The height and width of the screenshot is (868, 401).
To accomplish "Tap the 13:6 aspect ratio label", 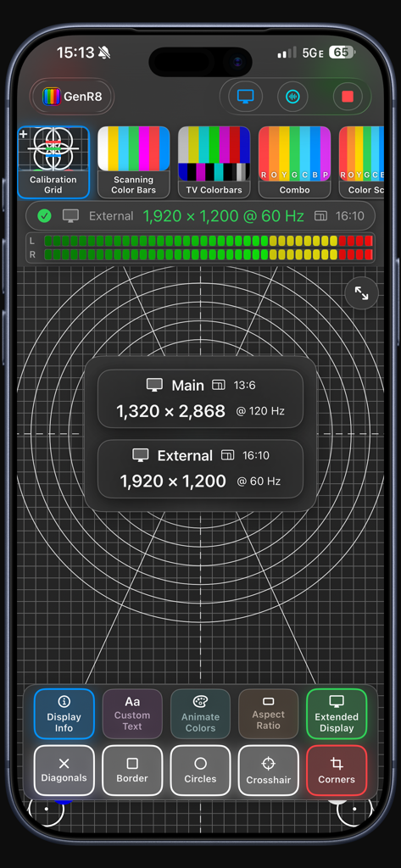I will coord(244,386).
